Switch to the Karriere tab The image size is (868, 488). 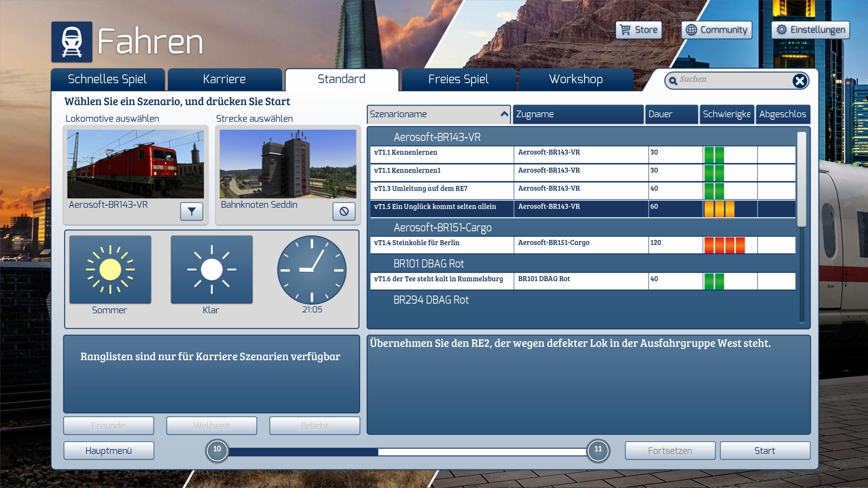[224, 79]
